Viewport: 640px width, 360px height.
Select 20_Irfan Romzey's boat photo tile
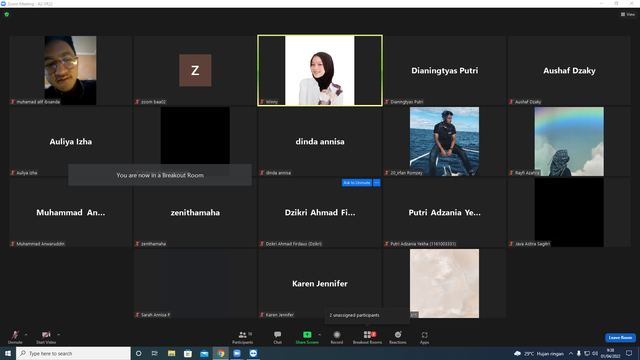(444, 141)
